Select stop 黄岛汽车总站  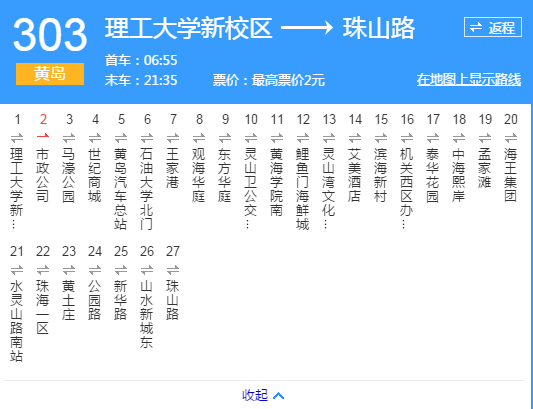[120, 189]
